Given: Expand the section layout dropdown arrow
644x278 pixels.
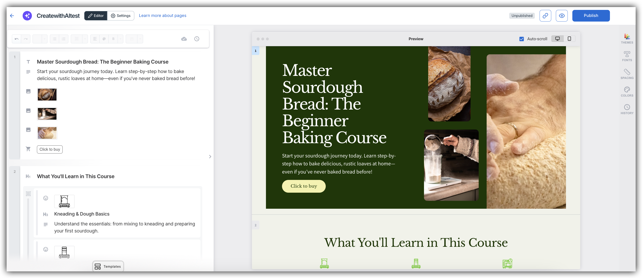Looking at the screenshot, I should [85, 39].
